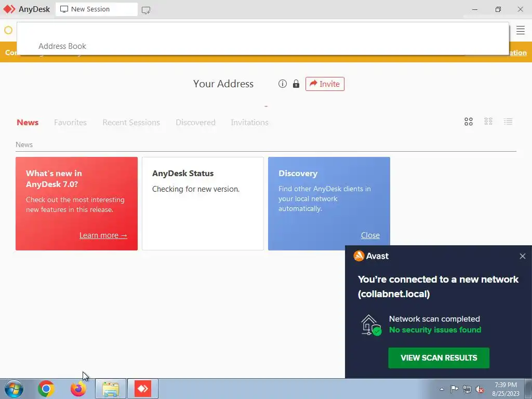Viewport: 532px width, 399px height.
Task: Launch Google Chrome from the taskbar
Action: click(x=46, y=389)
